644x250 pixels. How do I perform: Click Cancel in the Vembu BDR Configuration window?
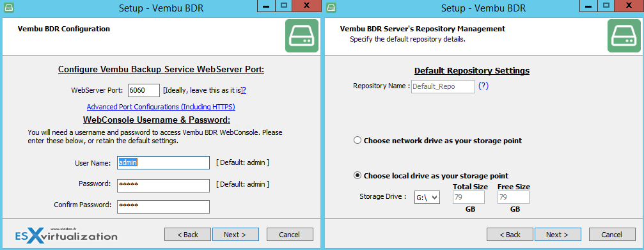point(290,235)
